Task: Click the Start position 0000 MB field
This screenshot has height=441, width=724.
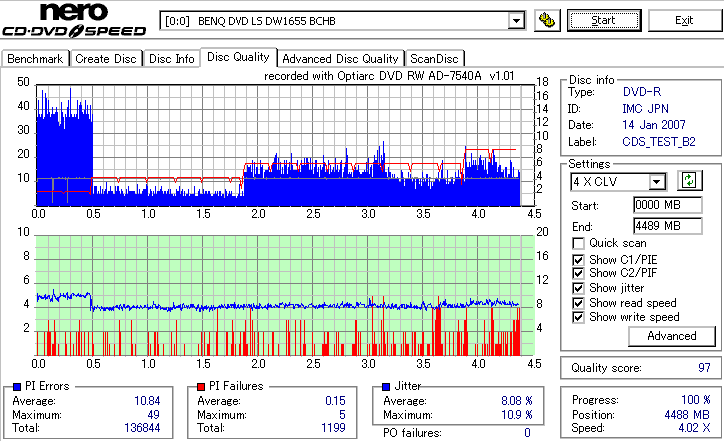Action: (x=668, y=205)
